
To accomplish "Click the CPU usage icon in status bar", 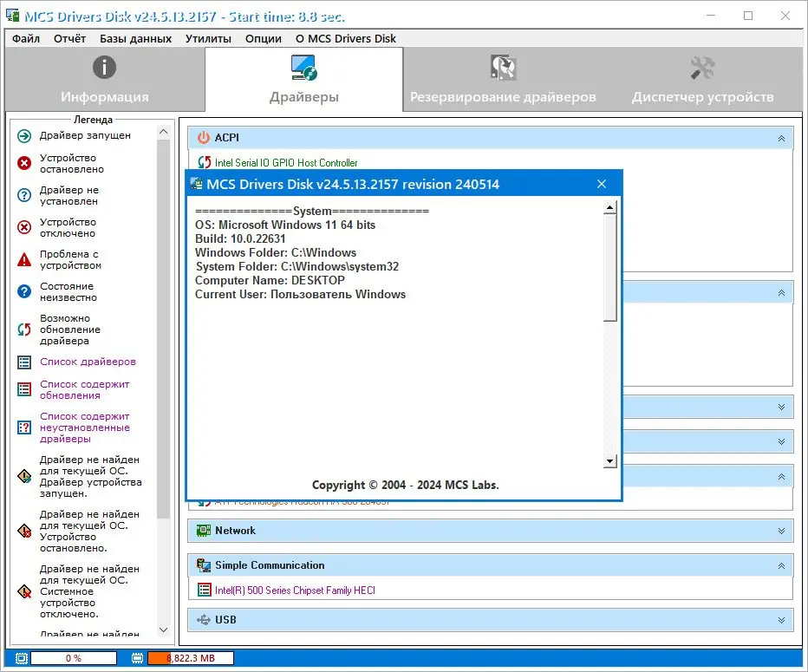I will (x=21, y=658).
